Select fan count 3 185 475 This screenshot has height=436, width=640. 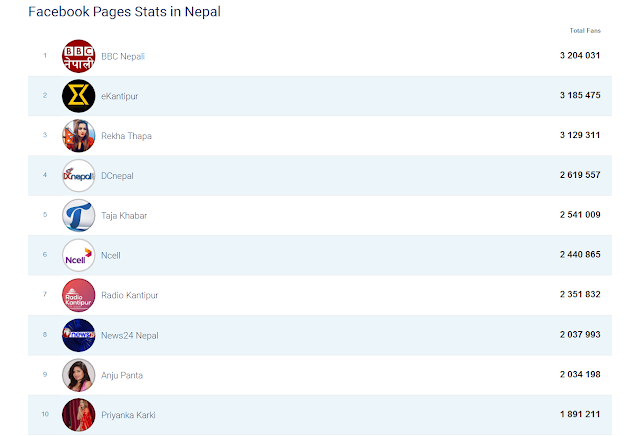point(580,95)
